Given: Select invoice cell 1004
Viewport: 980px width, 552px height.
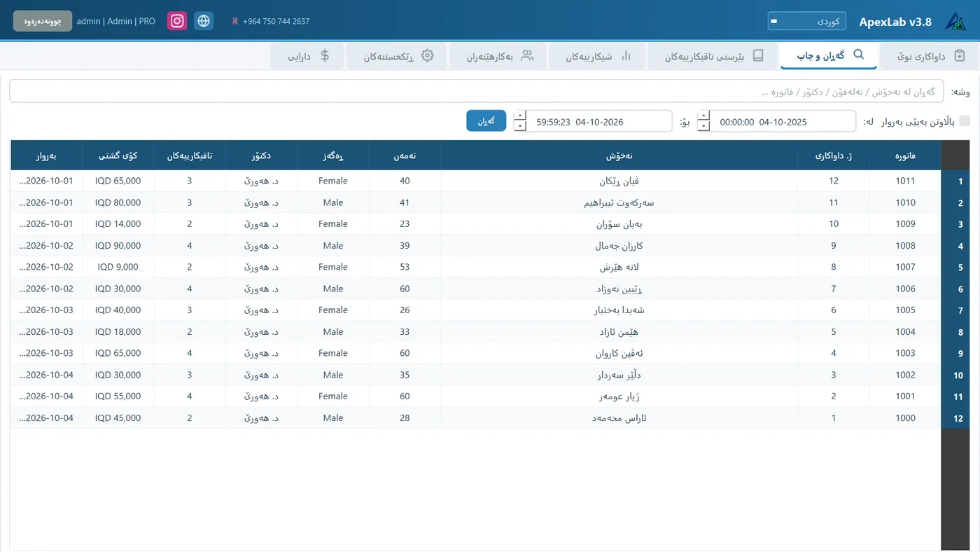Looking at the screenshot, I should [x=905, y=332].
